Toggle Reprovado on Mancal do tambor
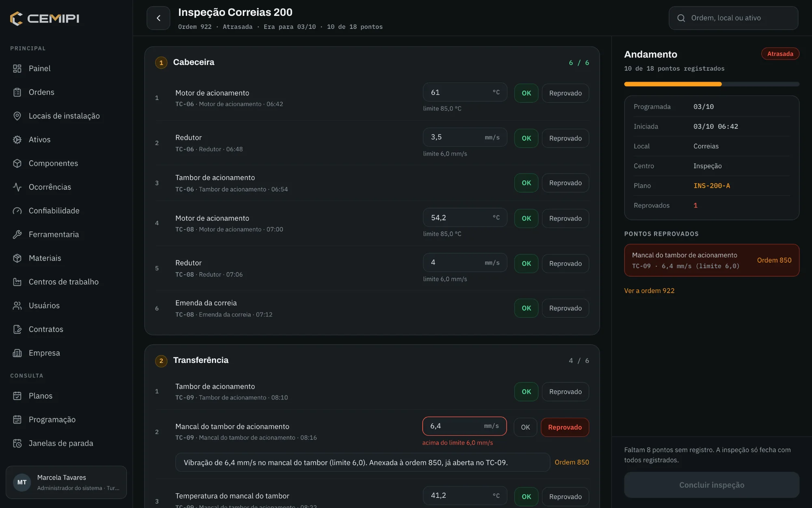 [x=565, y=427]
